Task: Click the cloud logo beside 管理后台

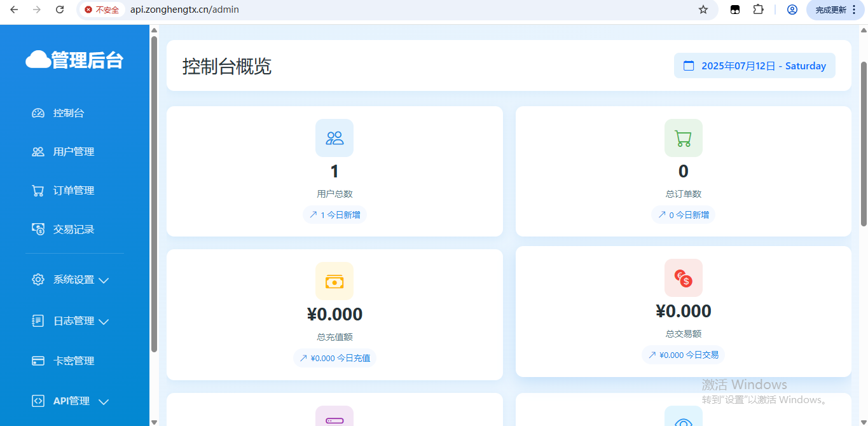Action: [38, 60]
